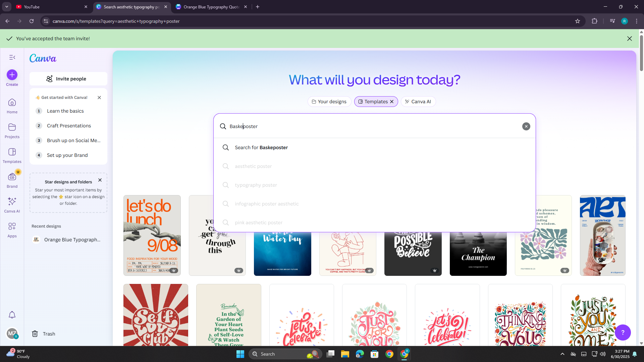Close the Get started with Canva panel

pos(99,98)
